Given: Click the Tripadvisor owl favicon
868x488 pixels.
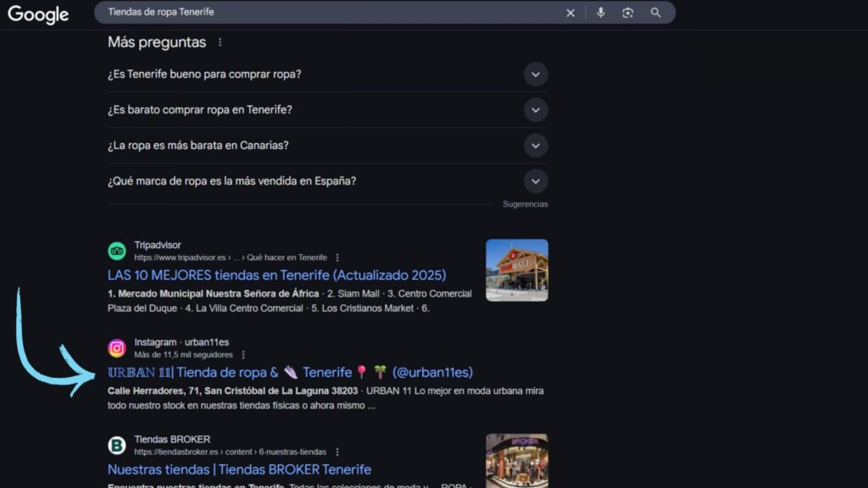Looking at the screenshot, I should pos(117,251).
